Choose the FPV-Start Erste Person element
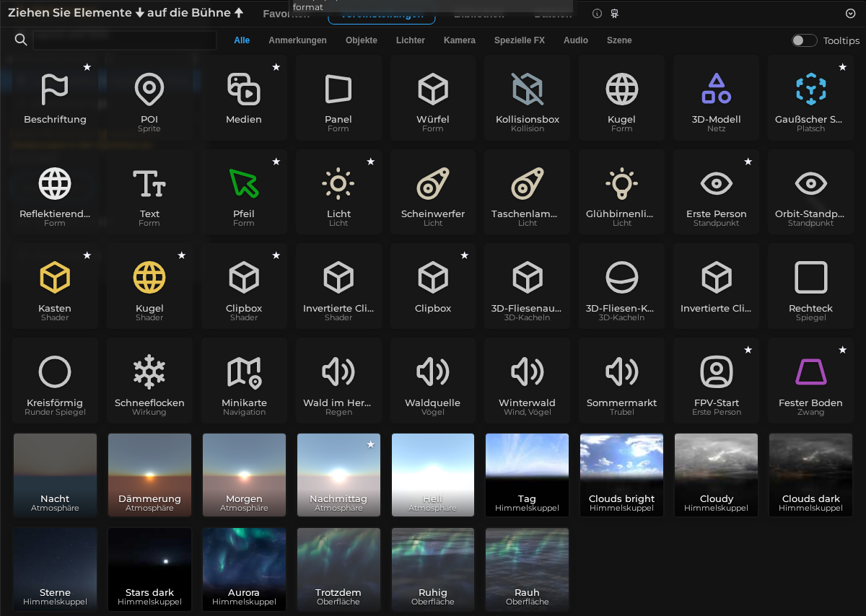Screen dimensions: 866x616 [717, 381]
